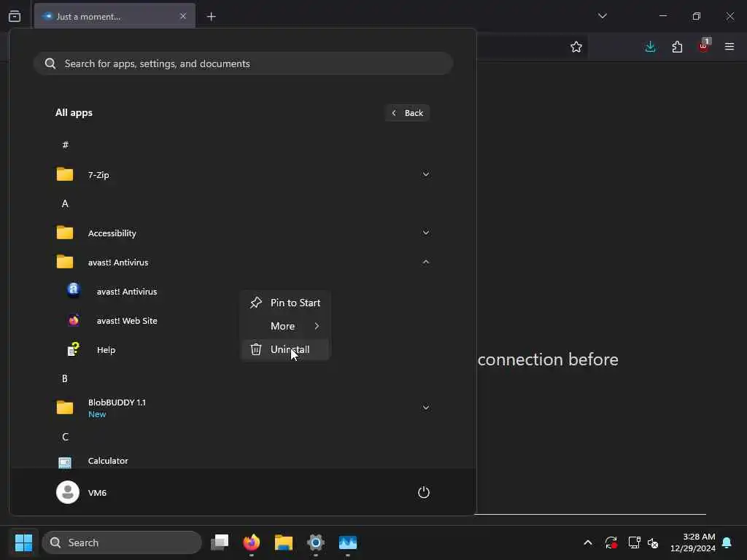
Task: Bookmark this page with star
Action: 576,47
